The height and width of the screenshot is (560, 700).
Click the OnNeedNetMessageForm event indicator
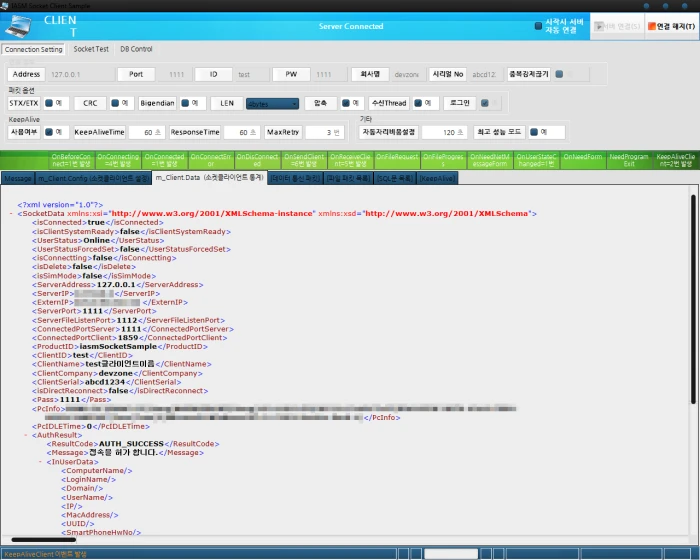tap(490, 160)
